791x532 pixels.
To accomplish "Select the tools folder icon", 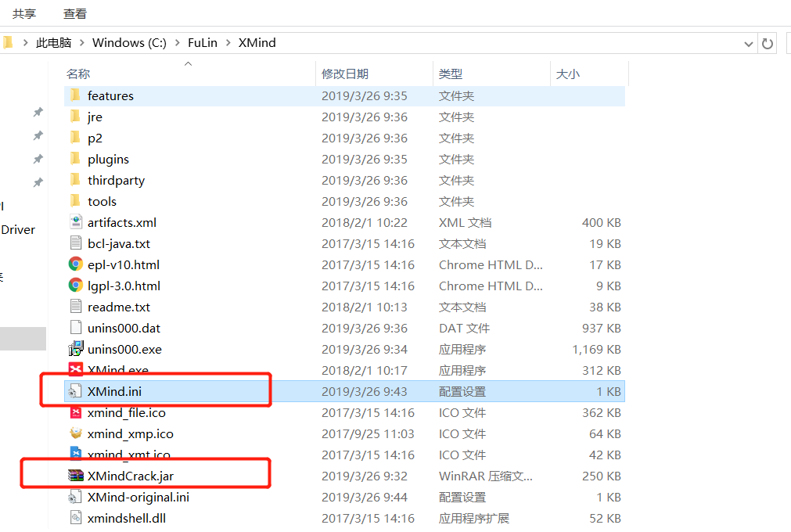I will [75, 201].
